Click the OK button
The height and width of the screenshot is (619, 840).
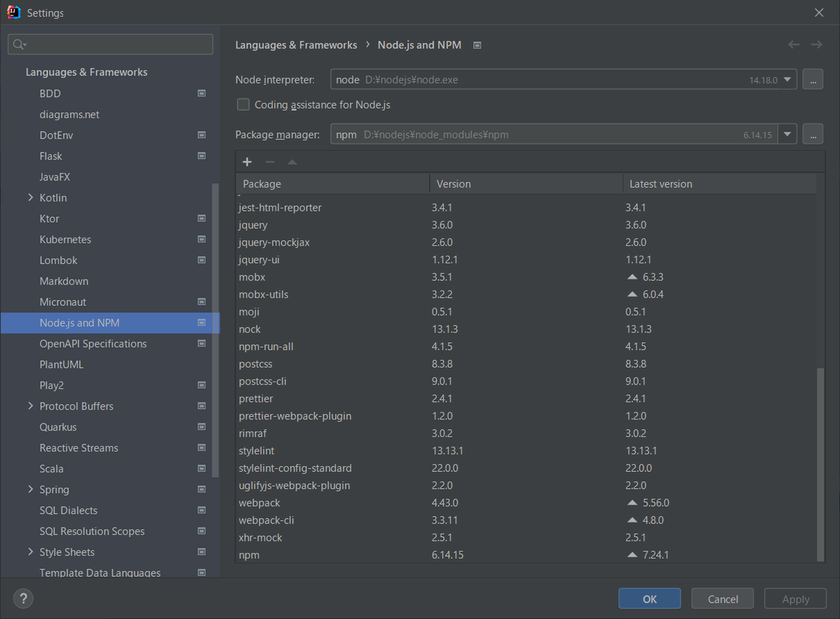650,599
